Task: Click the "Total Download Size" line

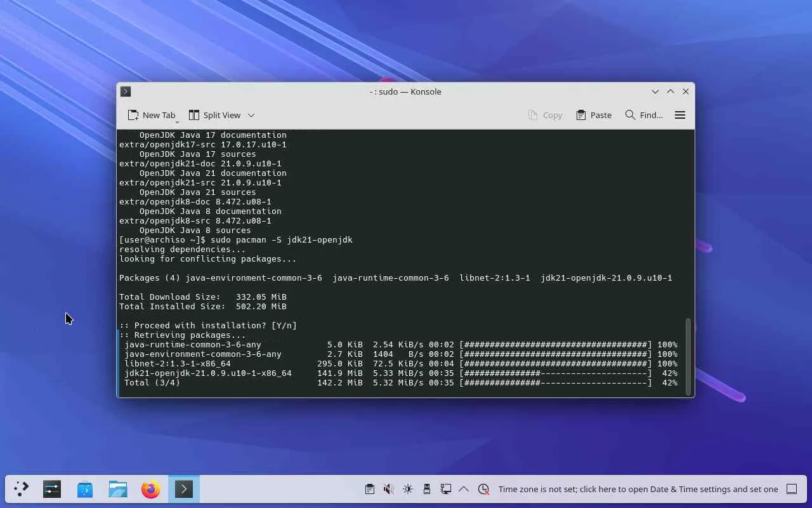Action: click(203, 297)
